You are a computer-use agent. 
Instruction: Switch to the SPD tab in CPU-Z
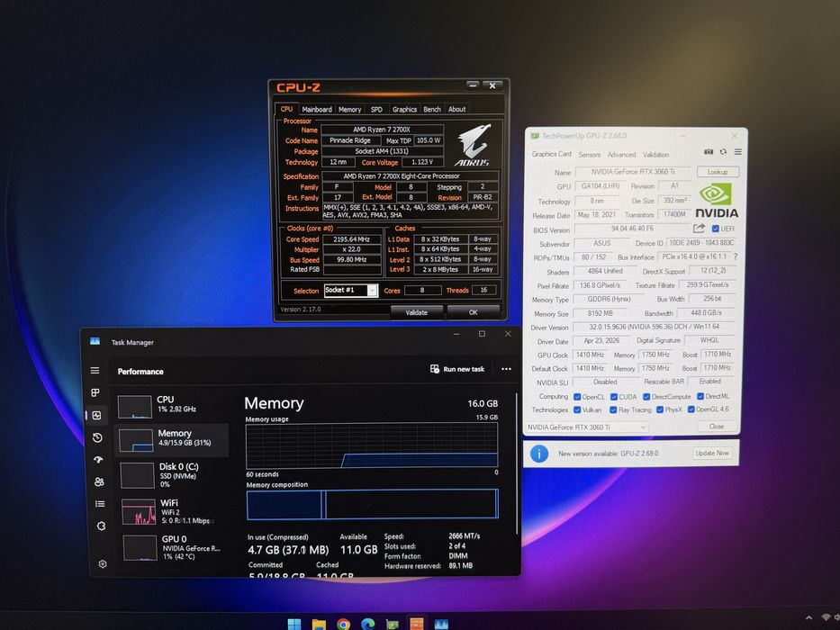click(x=376, y=109)
